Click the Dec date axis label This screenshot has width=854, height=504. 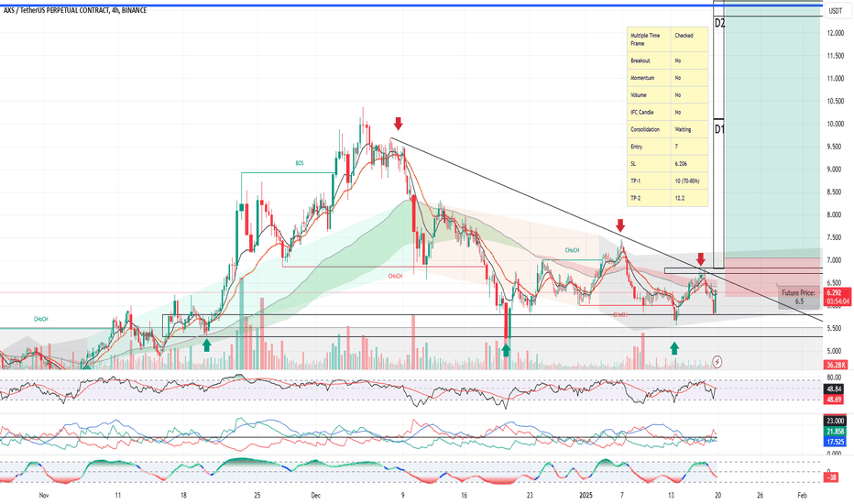tap(316, 495)
